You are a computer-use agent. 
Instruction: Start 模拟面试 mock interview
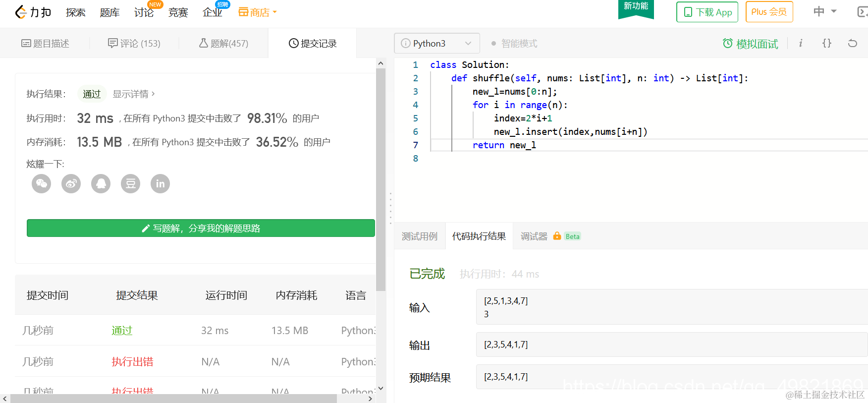(x=751, y=44)
